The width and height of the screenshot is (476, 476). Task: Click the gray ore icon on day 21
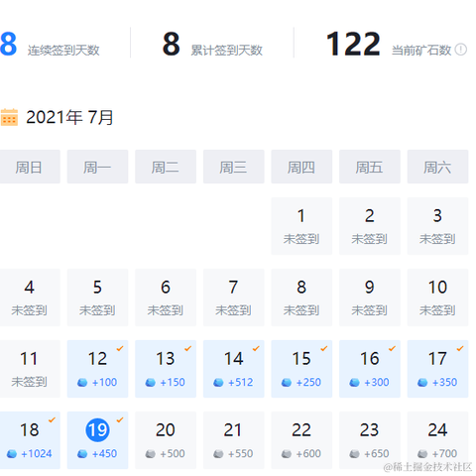click(x=218, y=454)
